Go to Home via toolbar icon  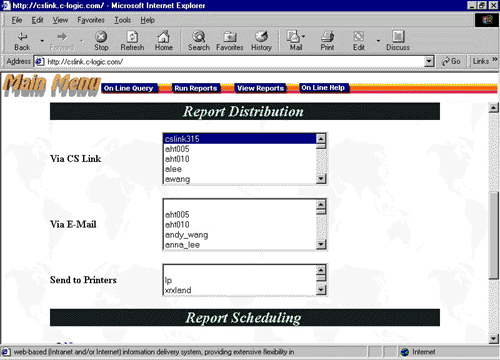tap(163, 36)
